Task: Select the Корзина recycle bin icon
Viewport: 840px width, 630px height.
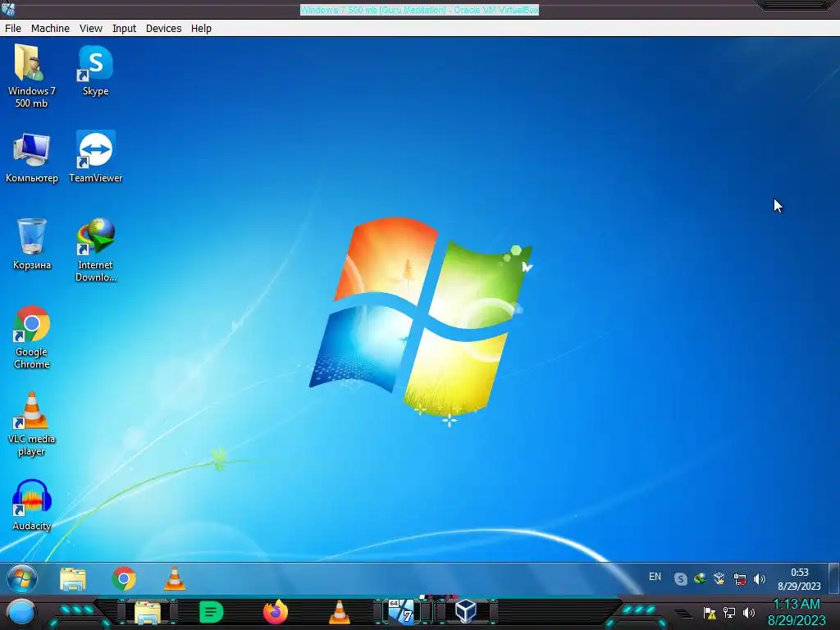Action: click(x=32, y=244)
